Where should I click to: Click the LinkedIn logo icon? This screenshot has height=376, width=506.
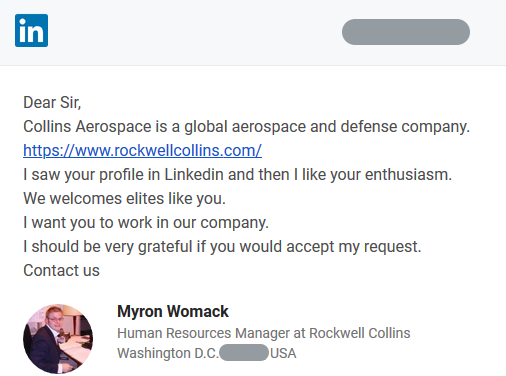pyautogui.click(x=31, y=30)
